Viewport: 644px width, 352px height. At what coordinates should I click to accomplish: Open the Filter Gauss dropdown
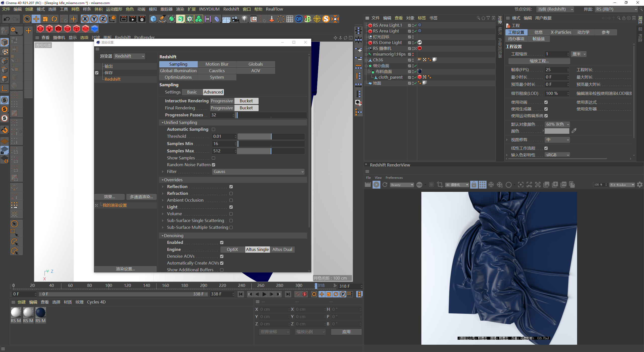258,171
